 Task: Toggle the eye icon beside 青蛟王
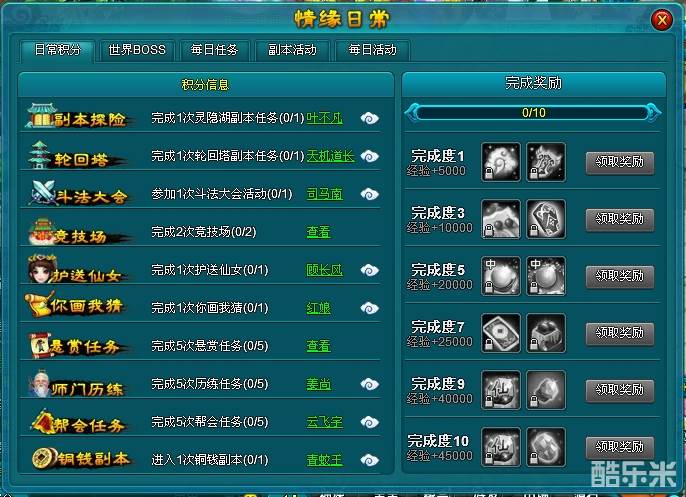[370, 460]
